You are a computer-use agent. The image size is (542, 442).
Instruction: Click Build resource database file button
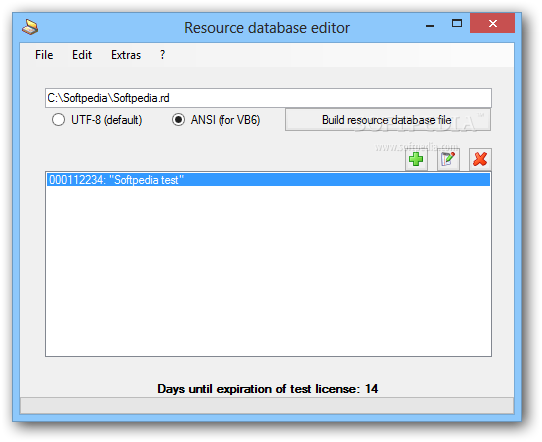pos(387,120)
